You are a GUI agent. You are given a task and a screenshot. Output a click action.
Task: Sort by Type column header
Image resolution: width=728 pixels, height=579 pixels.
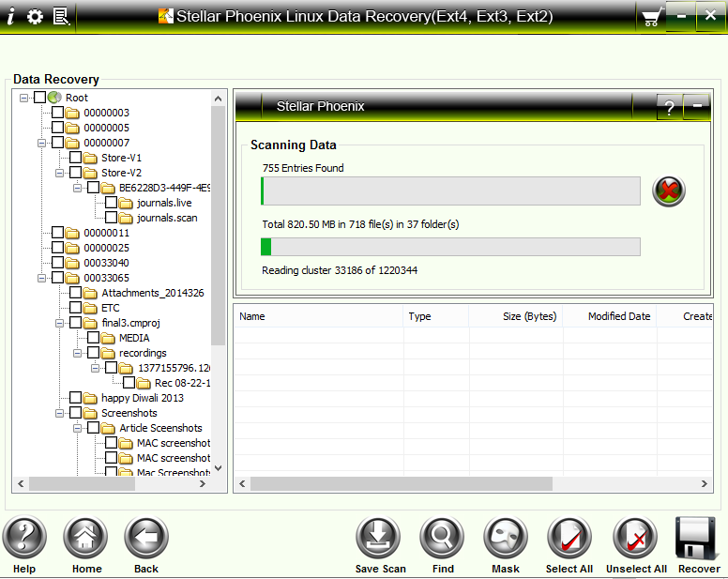click(x=436, y=316)
